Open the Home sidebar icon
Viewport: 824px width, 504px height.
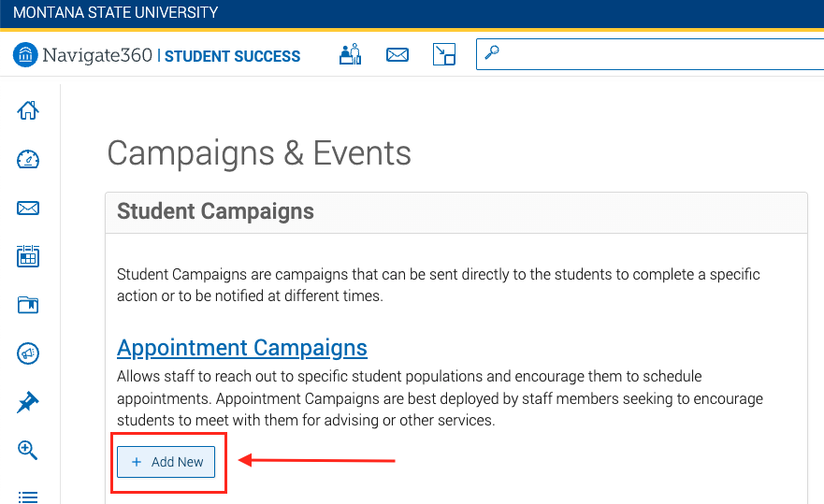click(28, 110)
